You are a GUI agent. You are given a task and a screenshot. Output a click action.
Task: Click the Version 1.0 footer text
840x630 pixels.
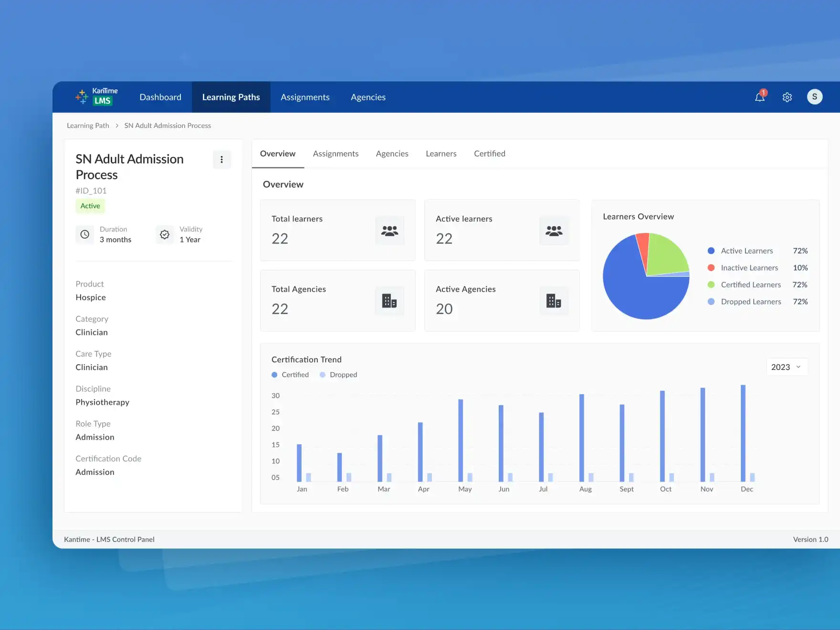(810, 539)
